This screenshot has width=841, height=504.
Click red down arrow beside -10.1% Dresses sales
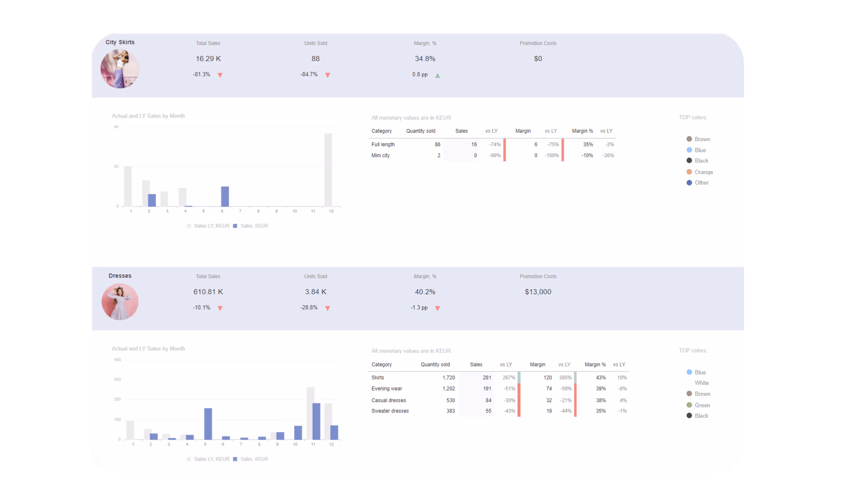coord(220,308)
